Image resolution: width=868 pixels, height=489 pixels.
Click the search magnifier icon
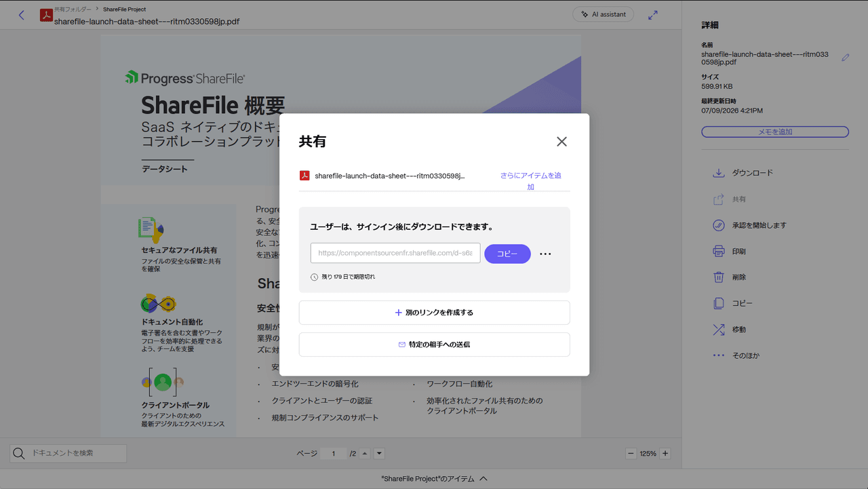(x=20, y=453)
